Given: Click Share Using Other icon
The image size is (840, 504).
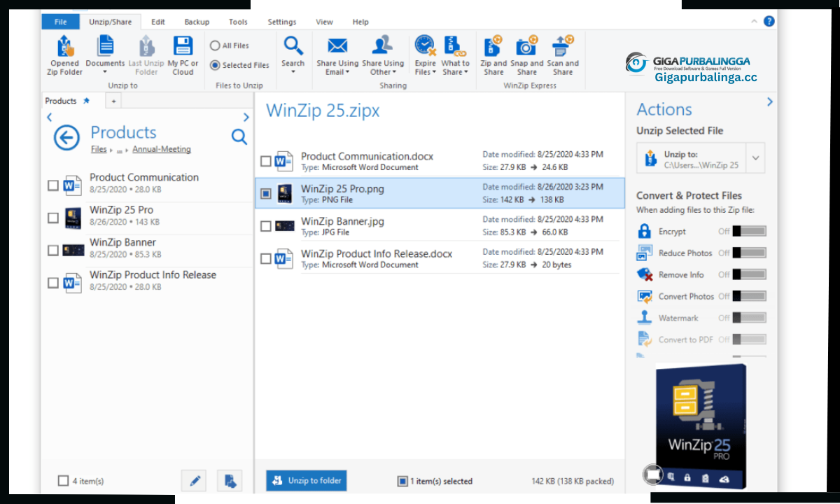Looking at the screenshot, I should (382, 46).
